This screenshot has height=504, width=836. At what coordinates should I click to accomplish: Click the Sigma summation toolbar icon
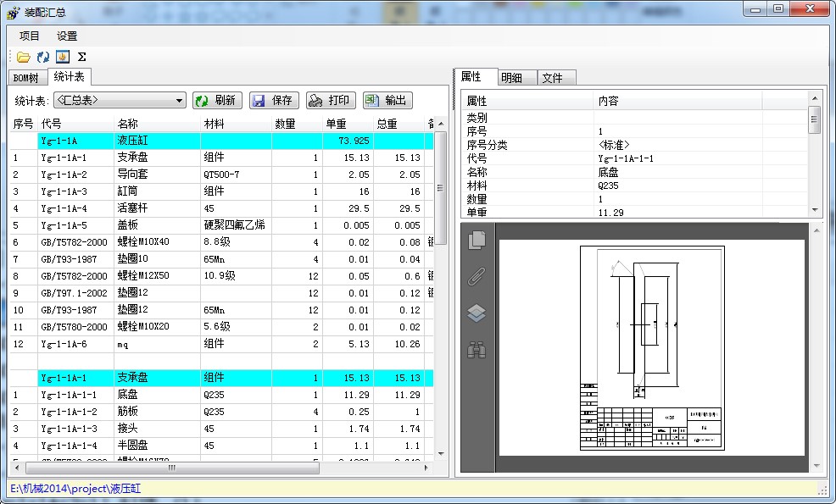[81, 57]
